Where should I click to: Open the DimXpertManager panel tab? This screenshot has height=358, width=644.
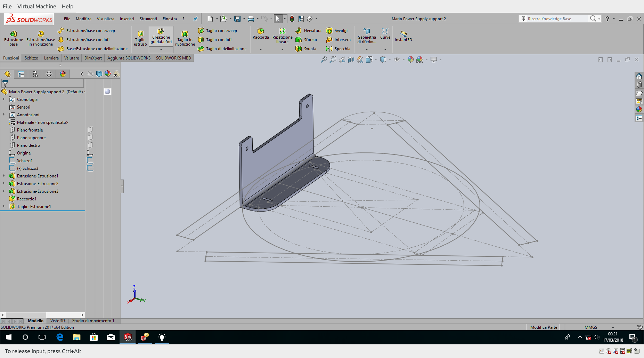tap(49, 74)
